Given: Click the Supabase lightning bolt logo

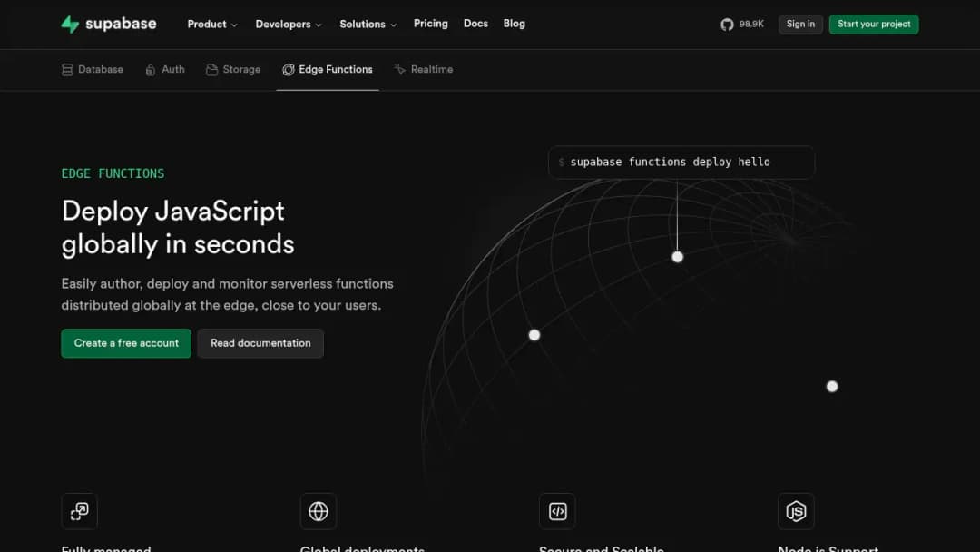Looking at the screenshot, I should tap(70, 25).
